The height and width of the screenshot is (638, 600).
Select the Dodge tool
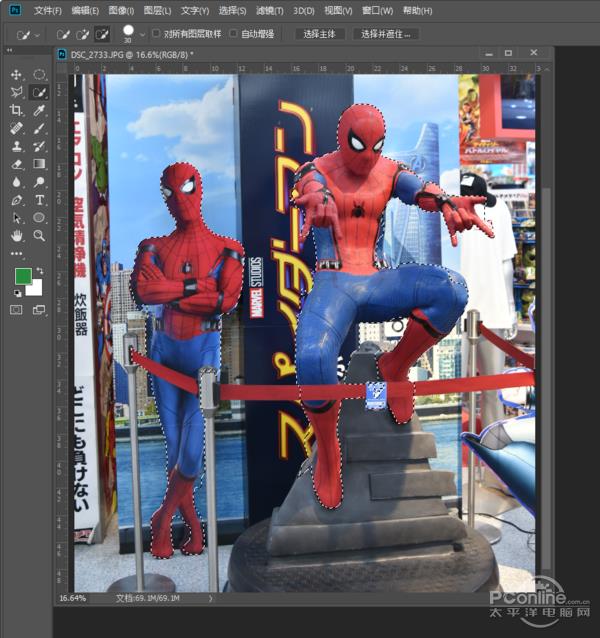[x=39, y=182]
